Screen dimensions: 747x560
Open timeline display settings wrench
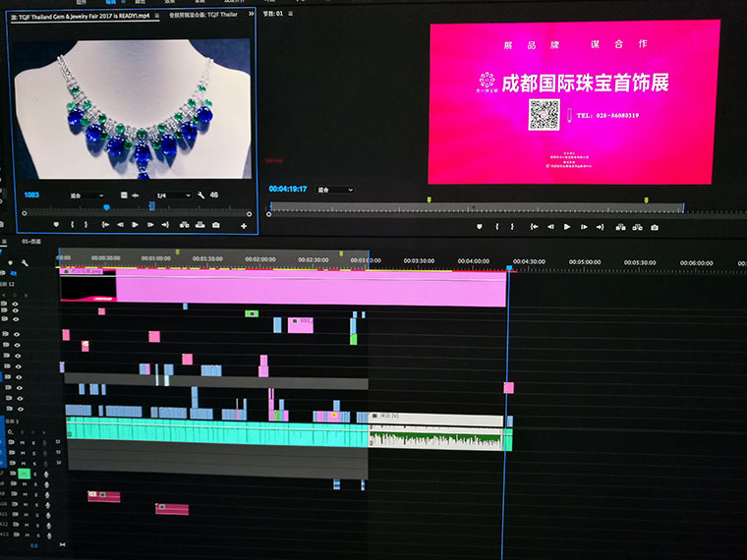pyautogui.click(x=25, y=263)
